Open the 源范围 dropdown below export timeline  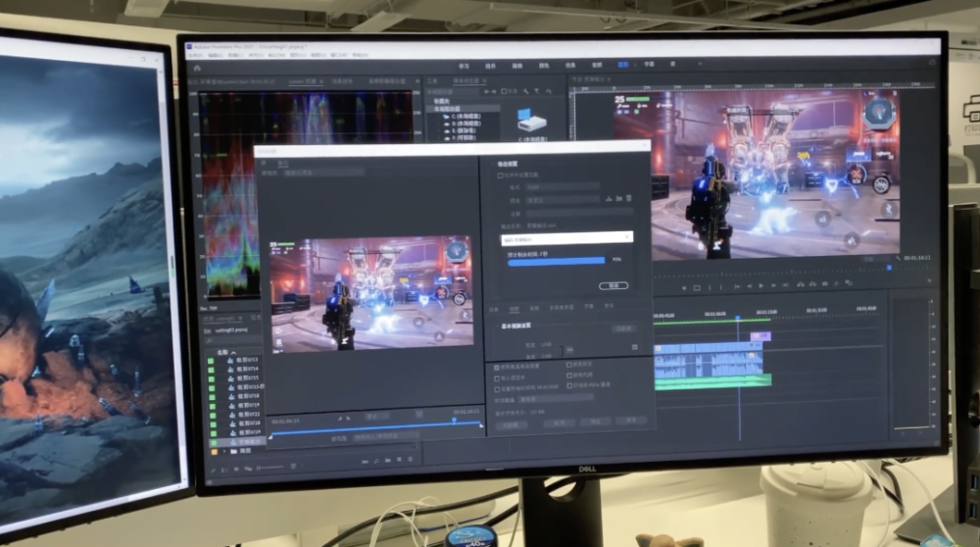(386, 437)
